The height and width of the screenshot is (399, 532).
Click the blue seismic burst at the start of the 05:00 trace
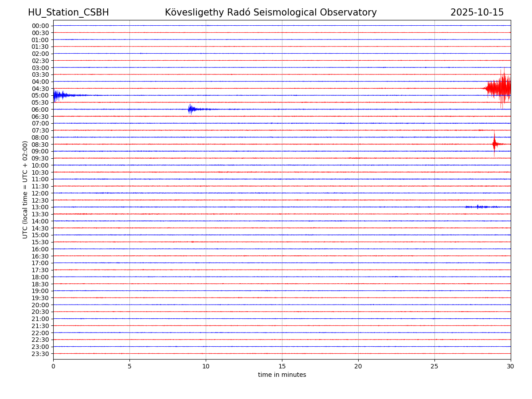tap(59, 95)
